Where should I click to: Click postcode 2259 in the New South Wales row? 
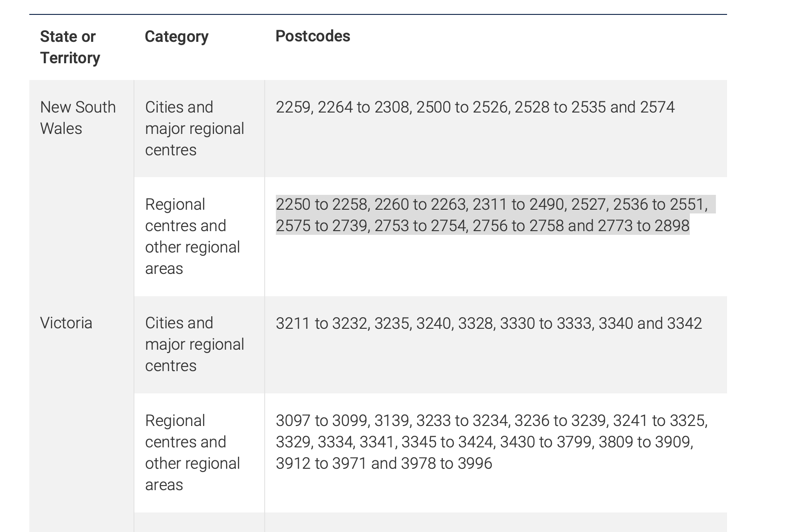[293, 107]
